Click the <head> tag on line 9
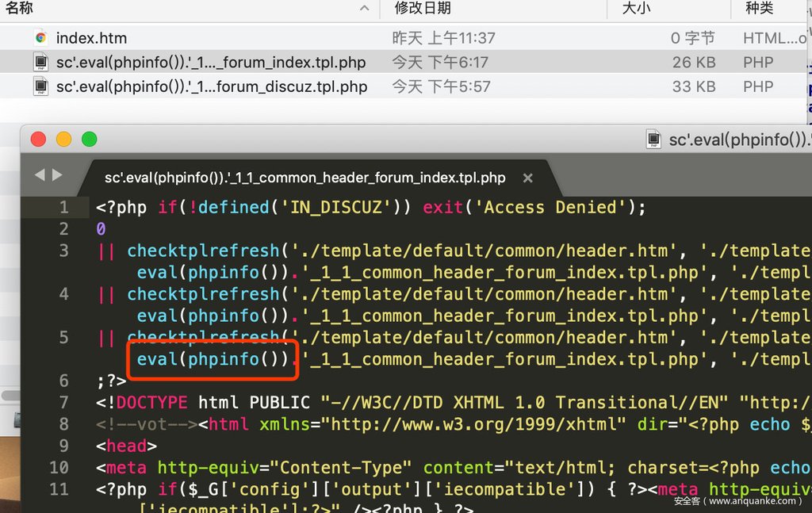 (x=126, y=446)
